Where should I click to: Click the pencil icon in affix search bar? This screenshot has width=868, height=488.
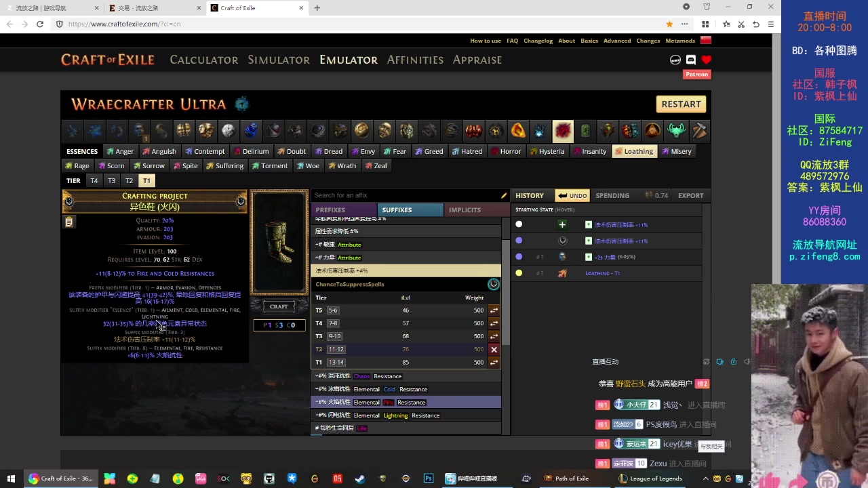point(504,195)
